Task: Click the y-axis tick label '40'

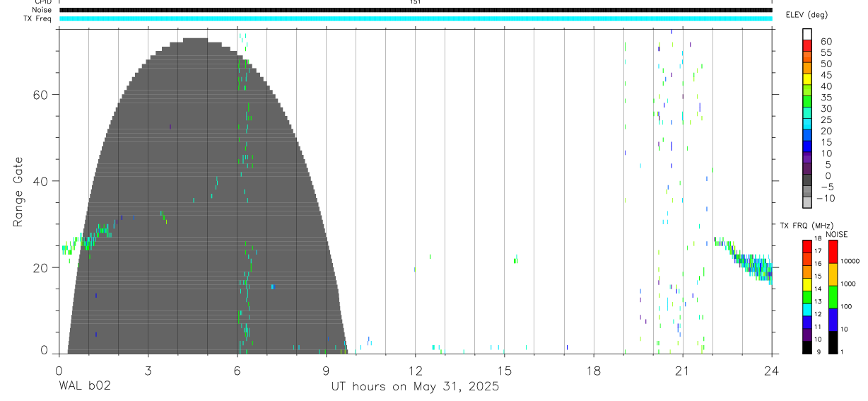Action: pos(41,181)
